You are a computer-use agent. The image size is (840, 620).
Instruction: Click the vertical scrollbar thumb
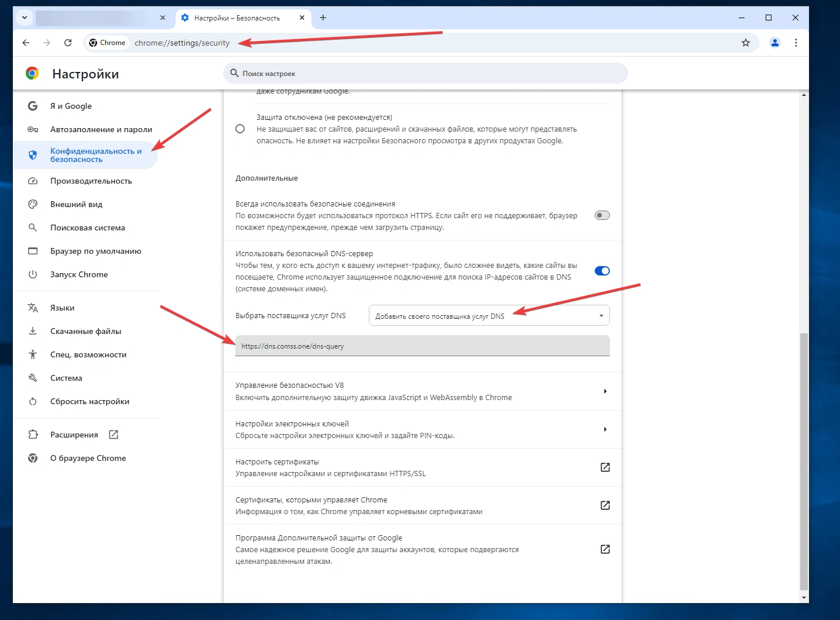coord(804,461)
